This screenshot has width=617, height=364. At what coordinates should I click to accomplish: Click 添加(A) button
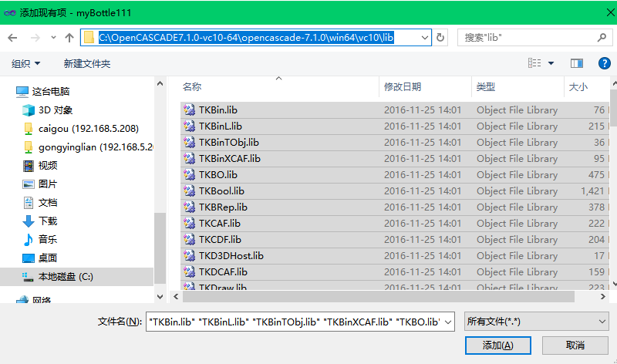497,345
